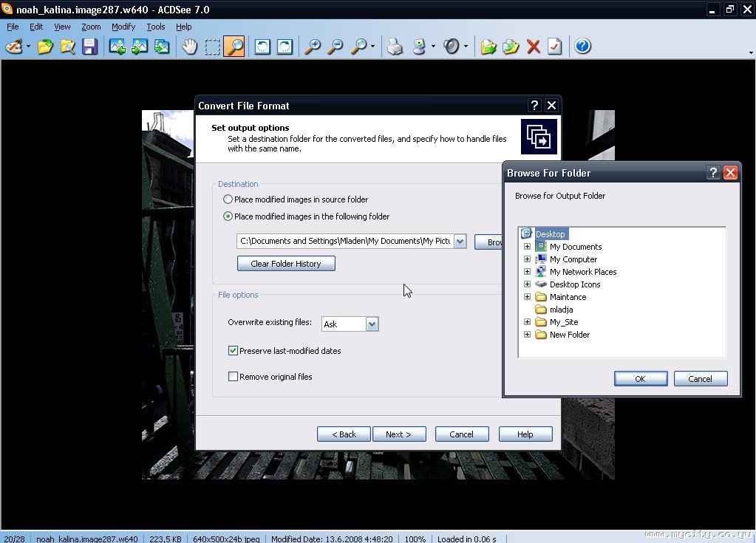
Task: Open dropdown arrow beside editor palette icon
Action: point(28,47)
